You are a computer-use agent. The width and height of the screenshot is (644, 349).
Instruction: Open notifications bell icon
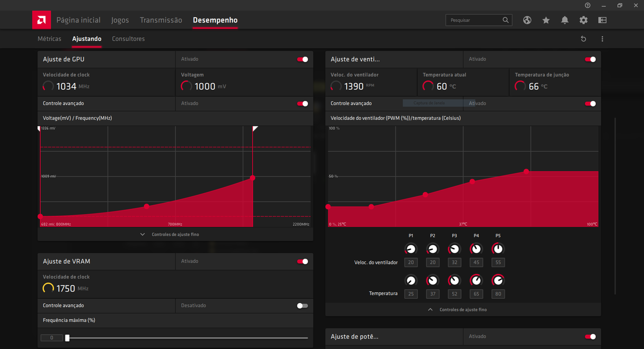[565, 20]
